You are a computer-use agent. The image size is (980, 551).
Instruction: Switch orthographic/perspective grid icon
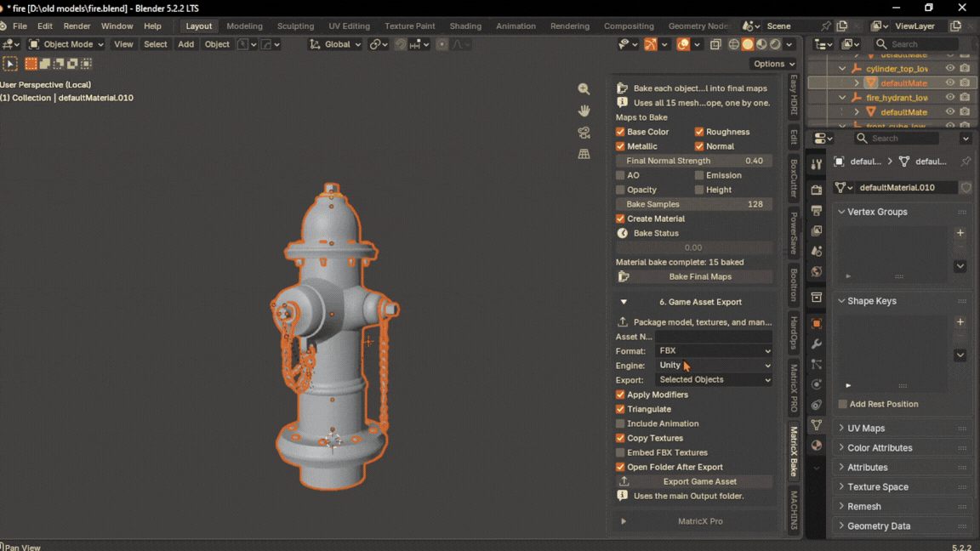coord(584,154)
